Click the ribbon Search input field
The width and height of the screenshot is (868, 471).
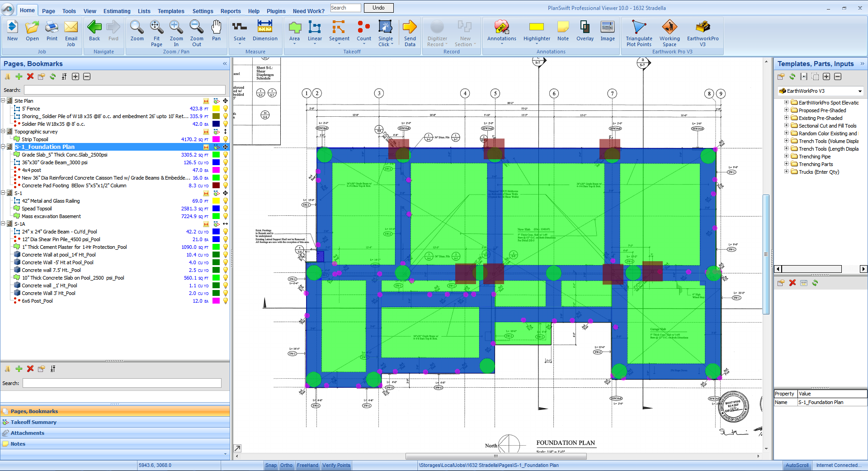[x=345, y=8]
